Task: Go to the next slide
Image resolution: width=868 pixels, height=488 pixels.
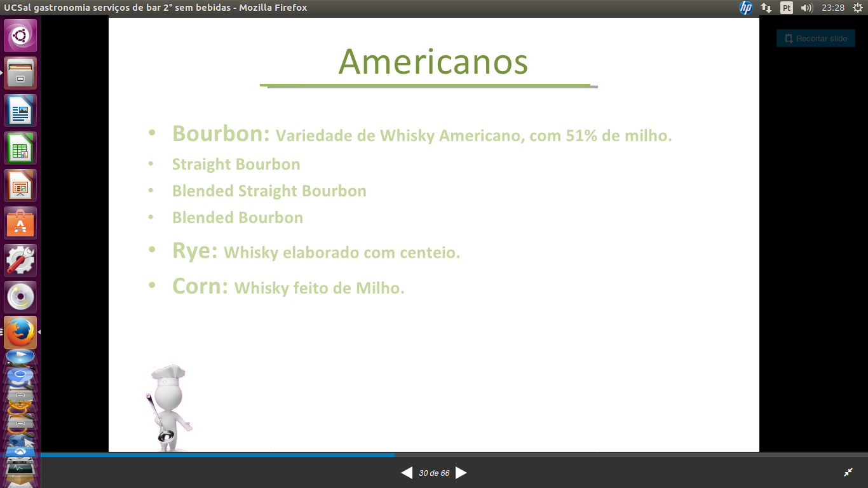Action: click(x=461, y=473)
